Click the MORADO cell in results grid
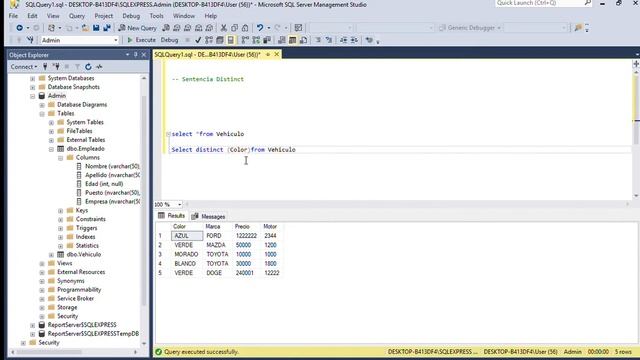Image resolution: width=640 pixels, height=360 pixels. [187, 254]
